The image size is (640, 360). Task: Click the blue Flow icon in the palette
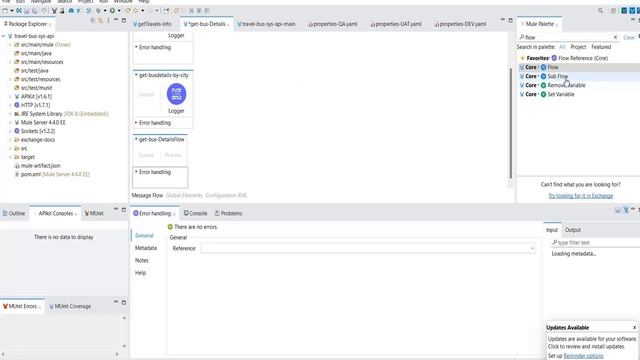click(543, 67)
